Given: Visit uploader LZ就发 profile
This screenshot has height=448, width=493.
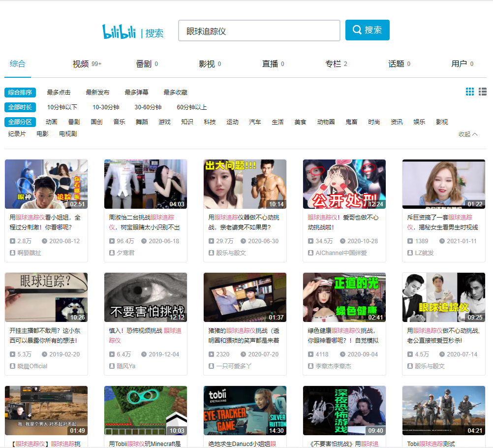Looking at the screenshot, I should point(424,253).
